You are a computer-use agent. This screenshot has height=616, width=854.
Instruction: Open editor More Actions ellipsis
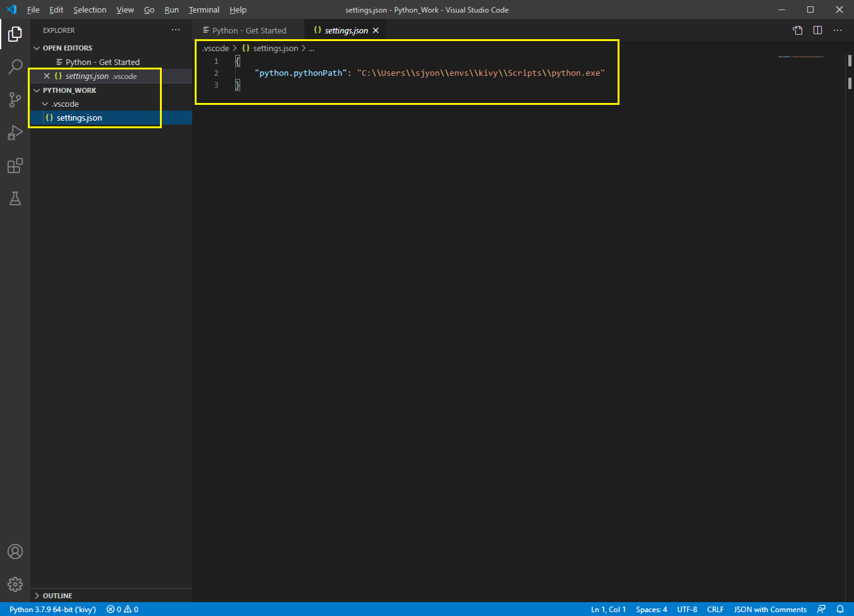(838, 30)
